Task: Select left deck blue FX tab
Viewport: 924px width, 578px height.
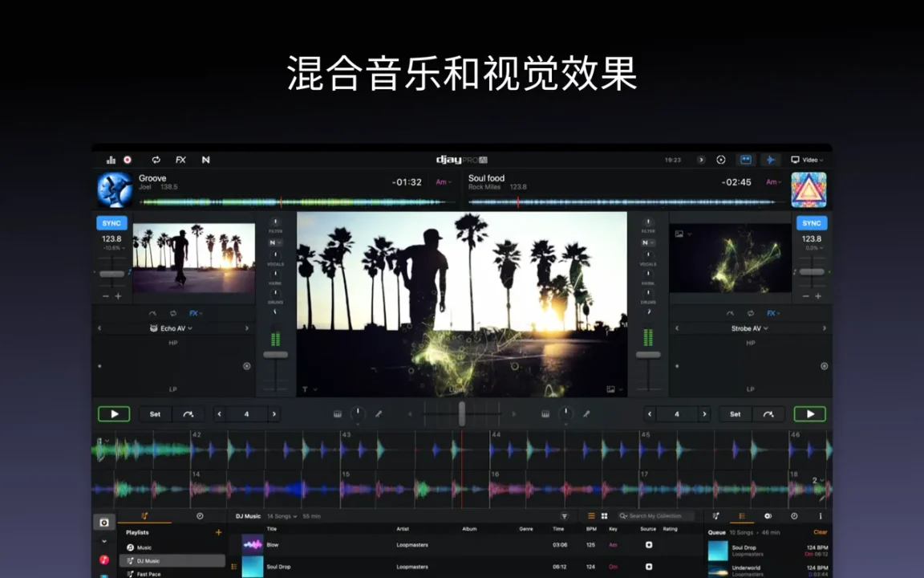Action: point(195,313)
